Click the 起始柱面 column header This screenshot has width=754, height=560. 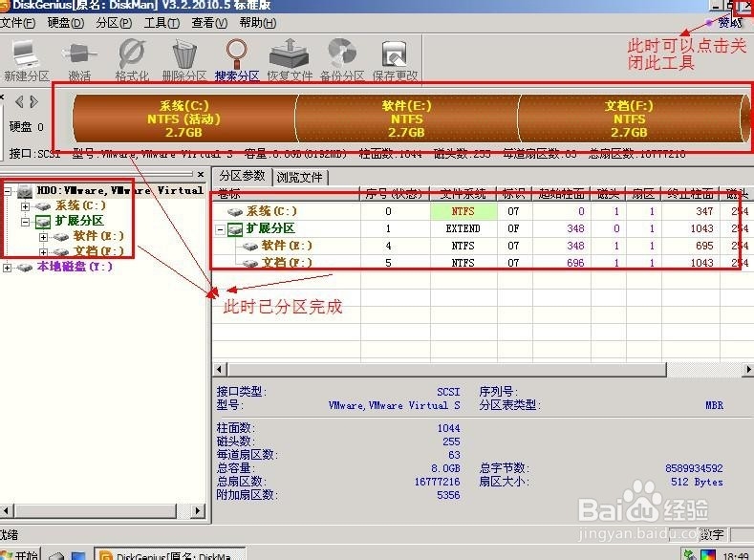tap(562, 194)
